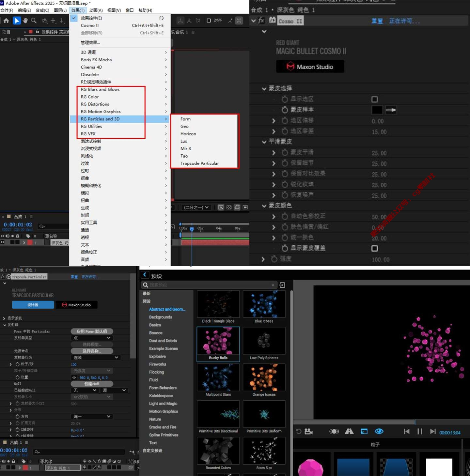Image resolution: width=470 pixels, height=476 pixels.
Task: Click the preview playback progress bar
Action: click(381, 422)
